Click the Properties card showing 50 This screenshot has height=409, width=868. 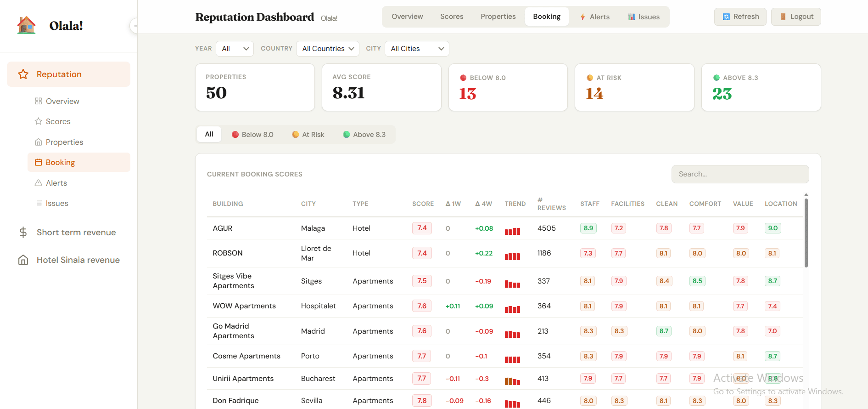[255, 87]
